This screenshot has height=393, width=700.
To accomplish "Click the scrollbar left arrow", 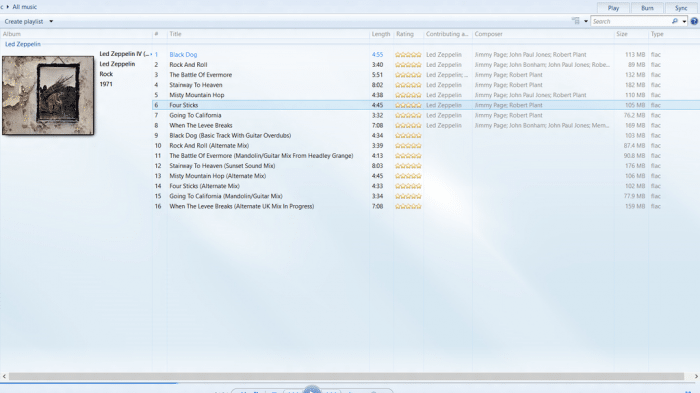I will (4, 376).
